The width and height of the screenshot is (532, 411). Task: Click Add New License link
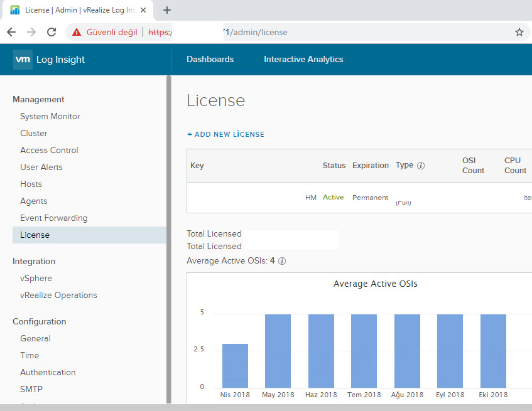point(225,134)
